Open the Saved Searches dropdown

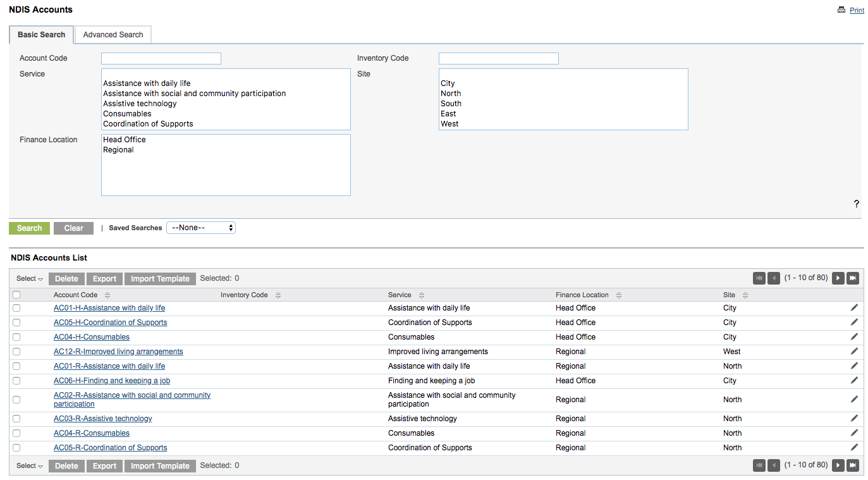[x=201, y=228]
